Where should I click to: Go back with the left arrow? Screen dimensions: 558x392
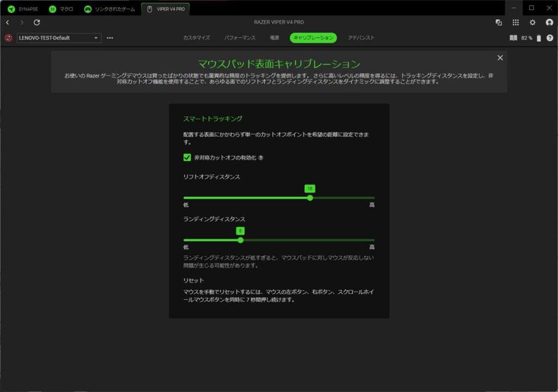7,22
